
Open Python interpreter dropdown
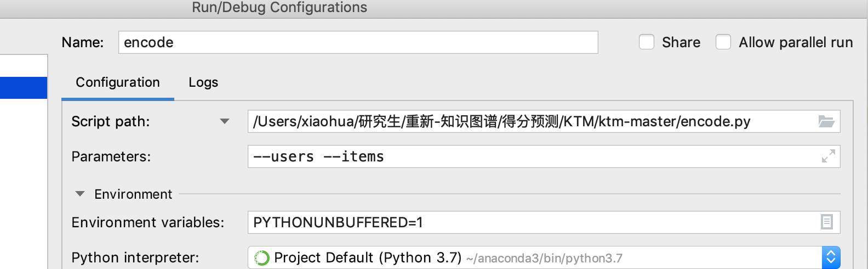pyautogui.click(x=831, y=257)
